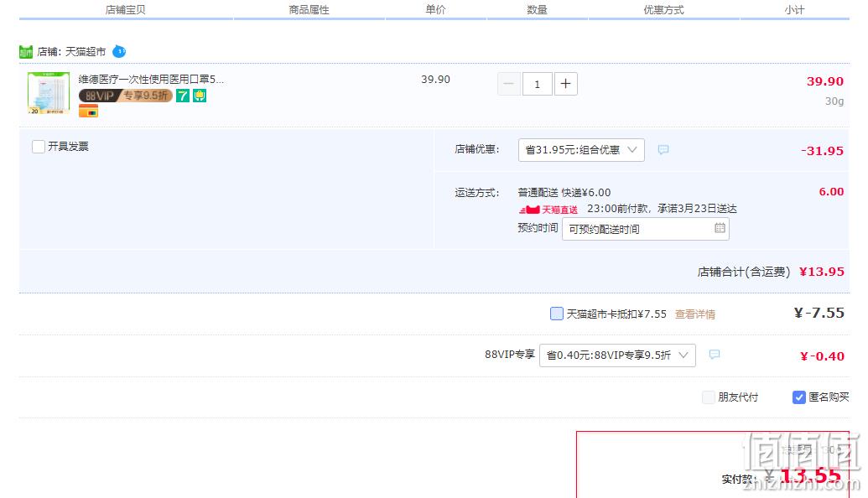Viewport: 868px width, 498px height.
Task: Click the 可预约配送时间 delivery time field
Action: coord(646,229)
